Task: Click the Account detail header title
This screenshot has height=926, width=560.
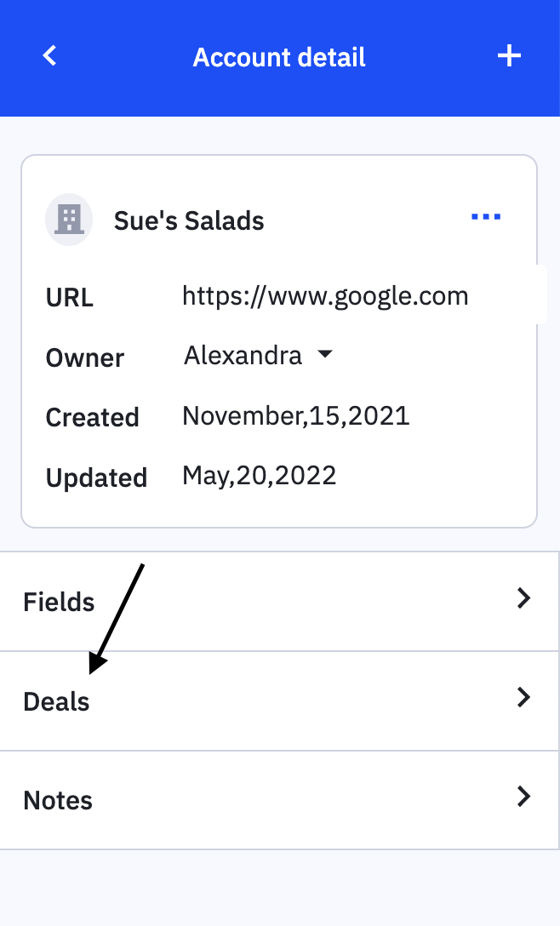Action: pyautogui.click(x=279, y=57)
